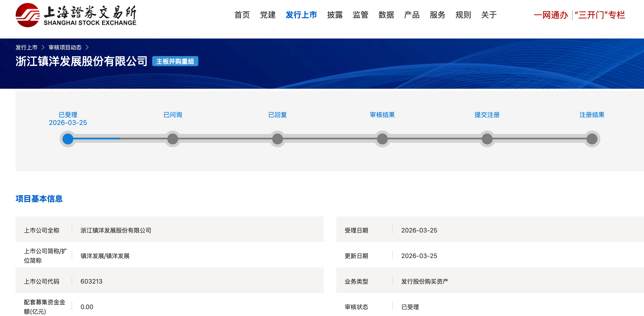Click the 提交注册 stage label
The image size is (644, 316).
[487, 115]
